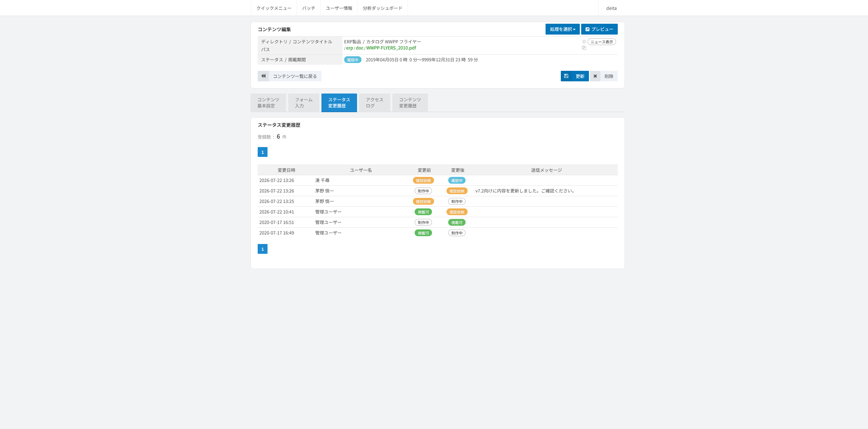Screen dimensions: 868x429
Task: Select user 湊 千尋 in first row
Action: (x=322, y=180)
